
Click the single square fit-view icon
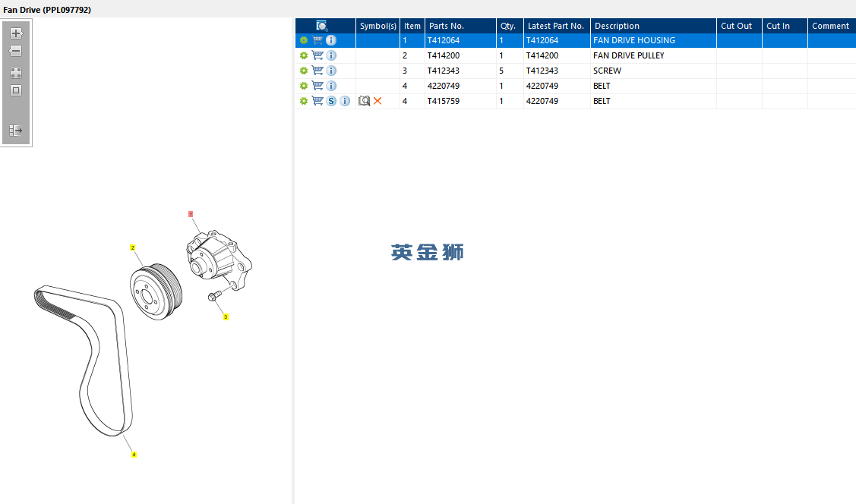(x=16, y=90)
